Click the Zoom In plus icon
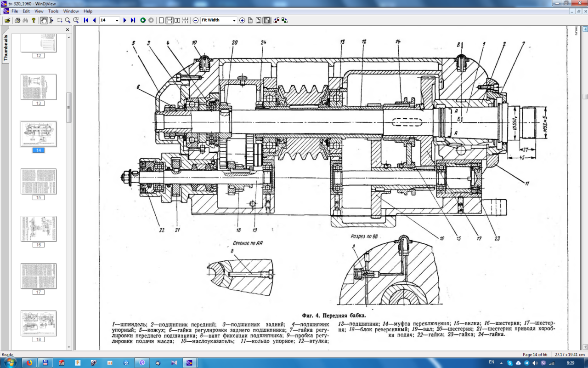Viewport: 588px width, 368px height. click(x=243, y=20)
